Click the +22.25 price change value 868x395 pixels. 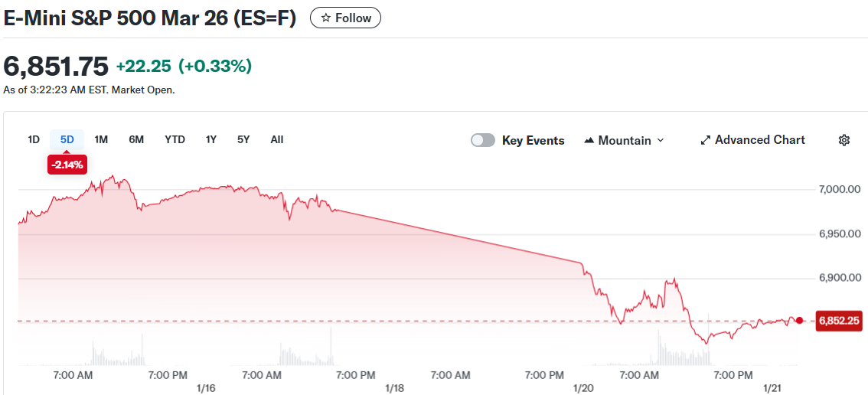click(x=145, y=67)
